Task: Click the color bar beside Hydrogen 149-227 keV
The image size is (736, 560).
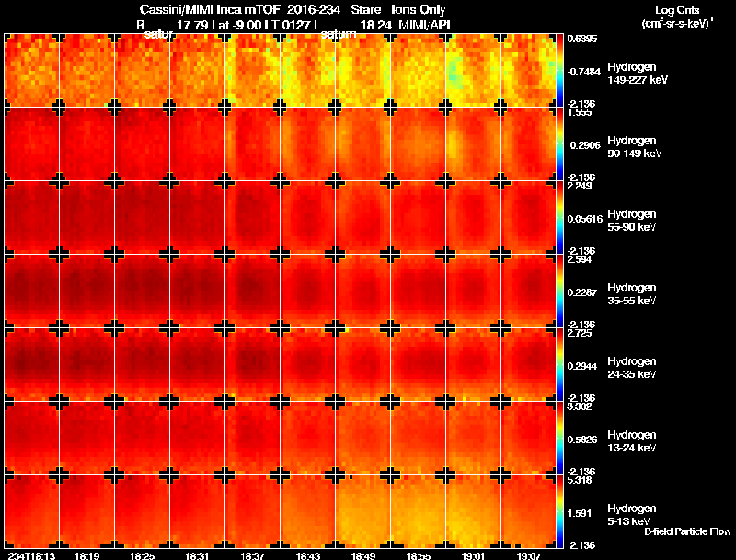Action: click(559, 71)
